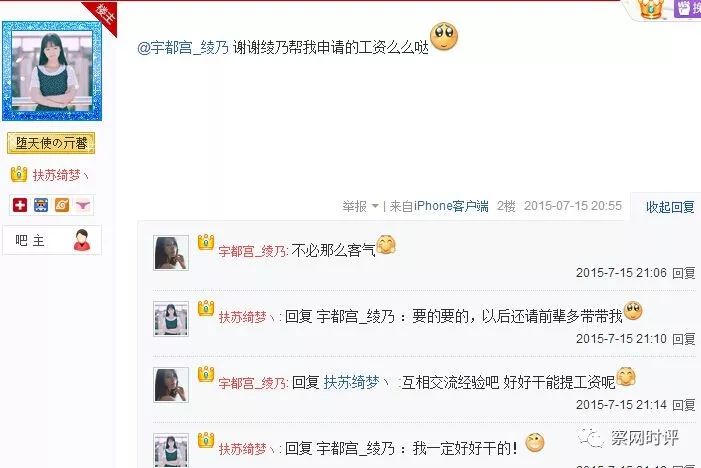Viewport: 701px width, 468px height.
Task: Open the large poster avatar photo
Action: [52, 71]
